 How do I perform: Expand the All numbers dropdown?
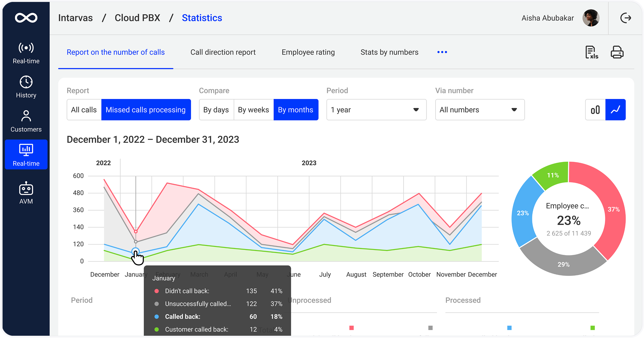click(x=480, y=110)
